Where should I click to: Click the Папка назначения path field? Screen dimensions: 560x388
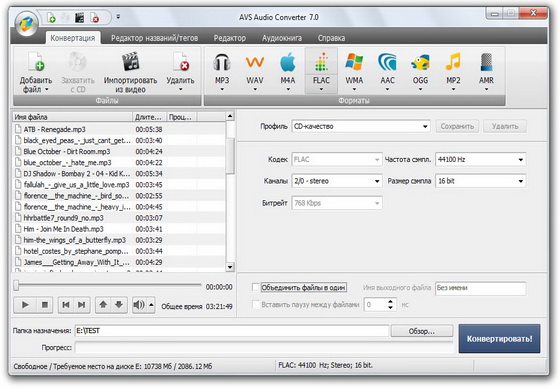231,331
